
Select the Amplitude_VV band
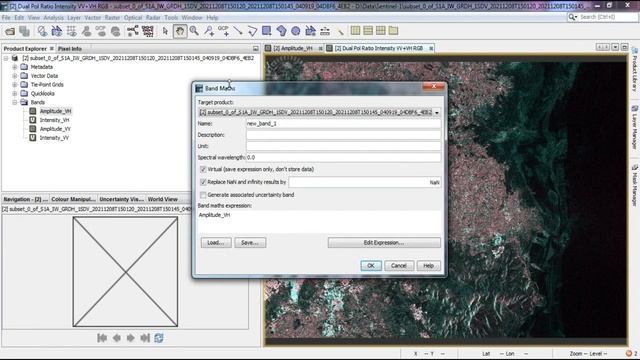click(x=55, y=129)
